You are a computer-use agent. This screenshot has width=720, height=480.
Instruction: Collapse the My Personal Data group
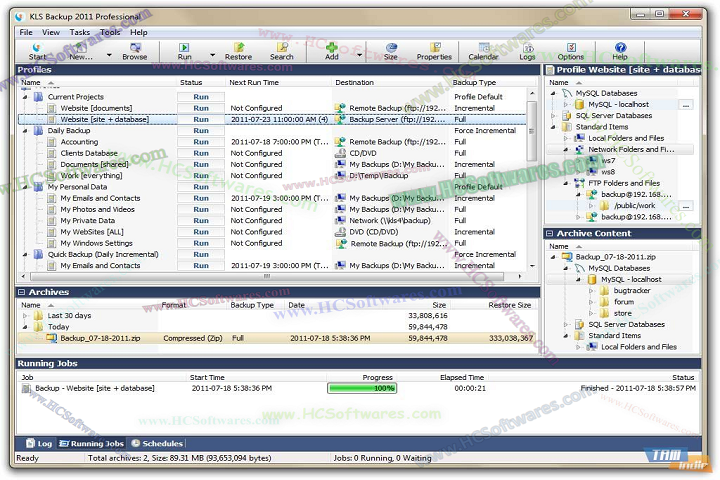pos(25,187)
